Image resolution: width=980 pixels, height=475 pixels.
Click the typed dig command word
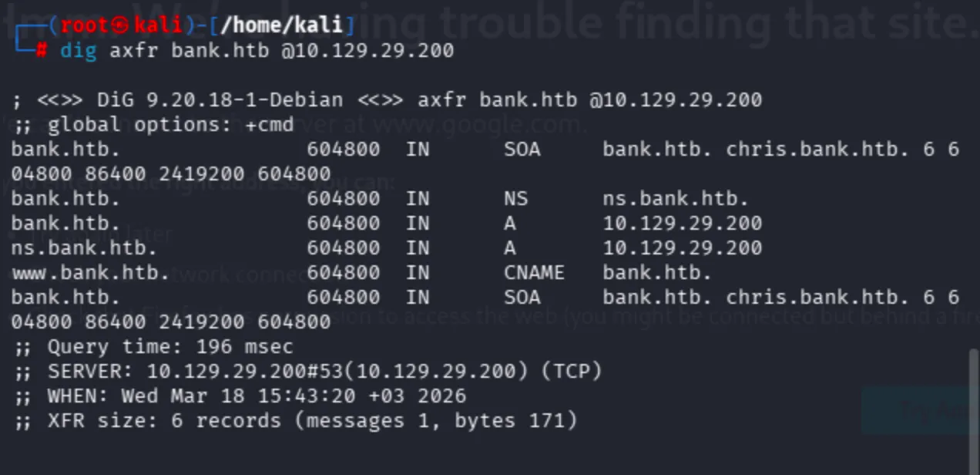[79, 51]
